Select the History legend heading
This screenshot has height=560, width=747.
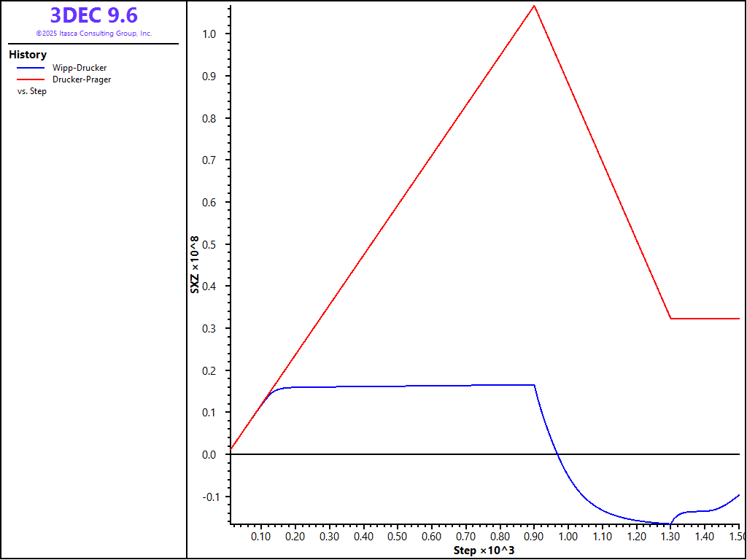(28, 55)
